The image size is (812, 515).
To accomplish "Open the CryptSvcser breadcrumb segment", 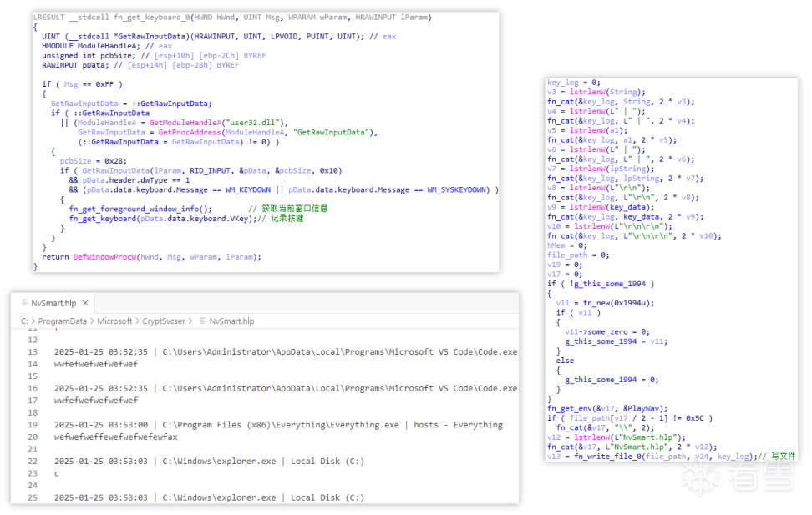I will (x=163, y=321).
